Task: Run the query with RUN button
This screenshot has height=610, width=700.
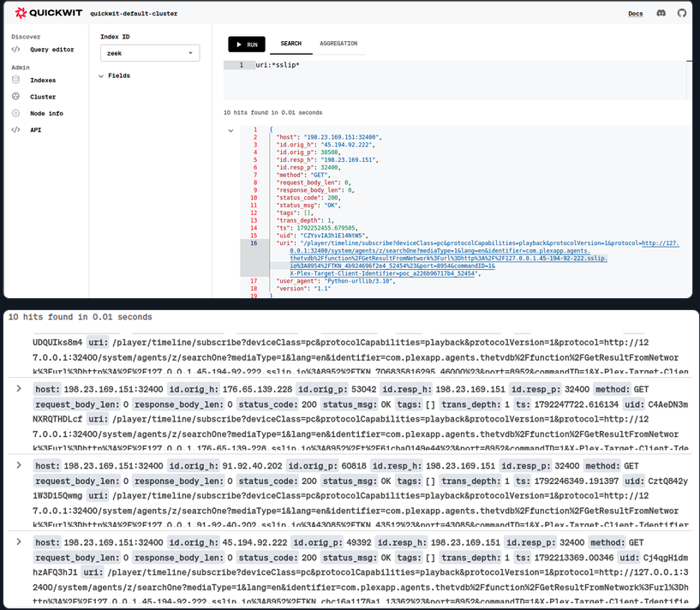Action: click(x=247, y=45)
